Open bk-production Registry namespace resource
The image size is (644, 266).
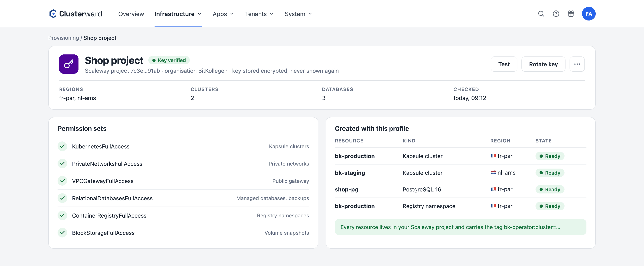click(355, 206)
